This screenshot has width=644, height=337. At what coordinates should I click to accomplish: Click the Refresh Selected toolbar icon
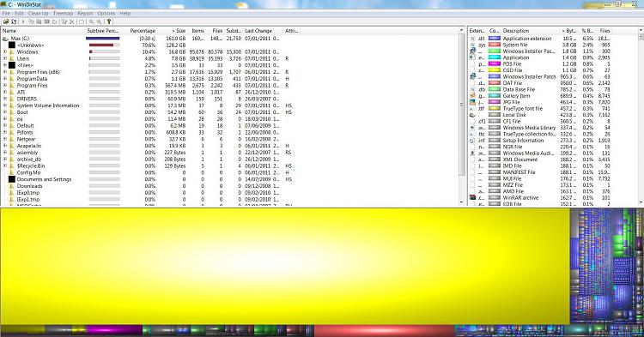[x=54, y=21]
